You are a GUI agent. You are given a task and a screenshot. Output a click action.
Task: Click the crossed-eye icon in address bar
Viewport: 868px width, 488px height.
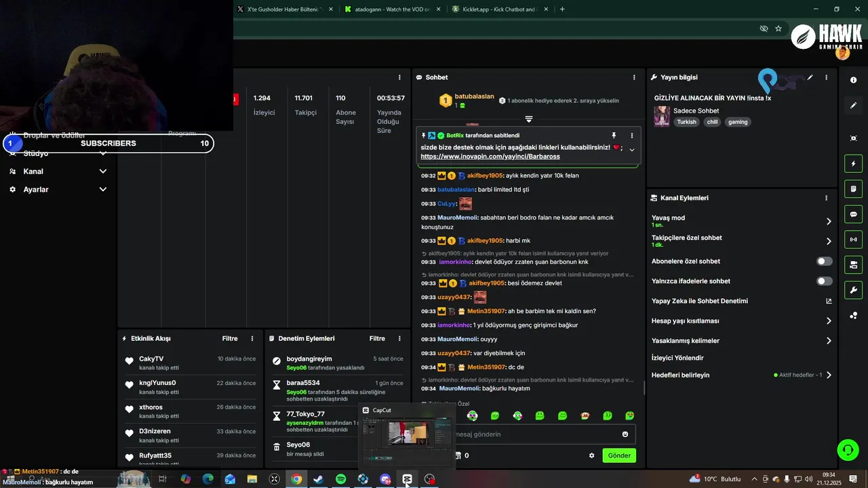764,28
